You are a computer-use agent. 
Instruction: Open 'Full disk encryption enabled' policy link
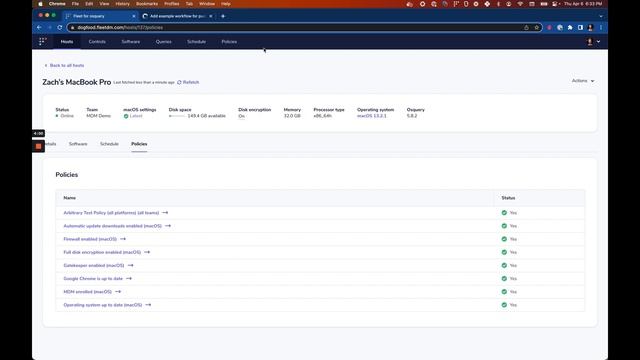coord(102,252)
